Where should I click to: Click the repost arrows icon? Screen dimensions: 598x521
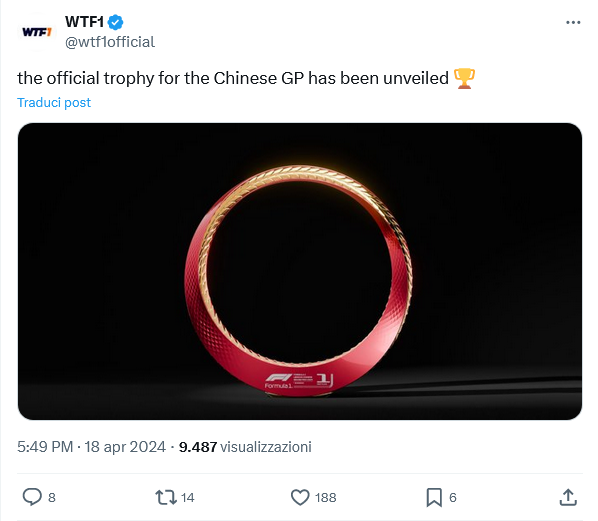coord(166,497)
